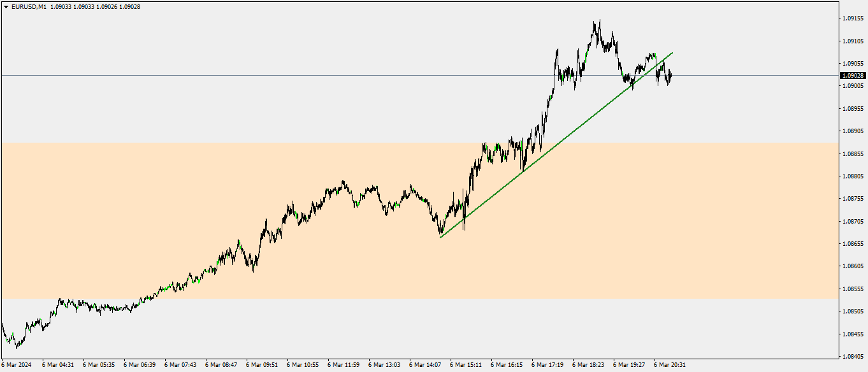
Task: Click the black 1.09028 current price tag
Action: (x=853, y=76)
